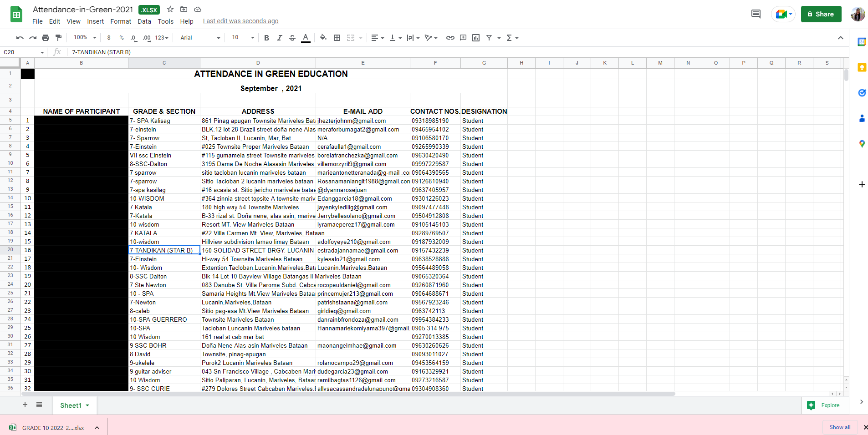Click the borders icon
868x435 pixels.
pos(337,38)
